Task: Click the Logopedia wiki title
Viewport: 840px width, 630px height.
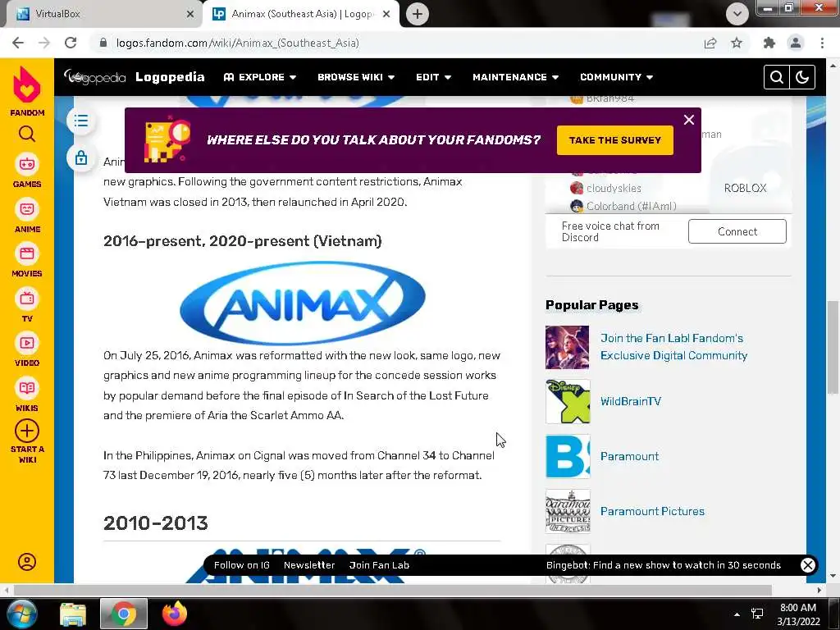Action: pos(170,77)
